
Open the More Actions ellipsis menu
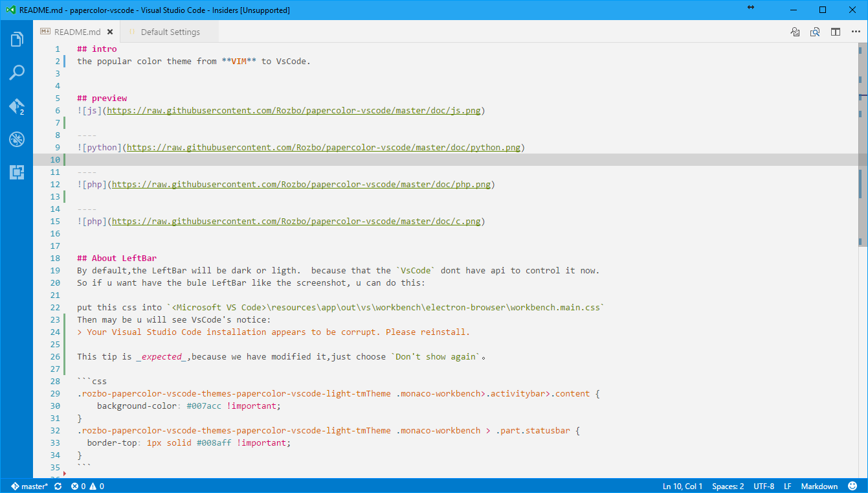(x=856, y=32)
